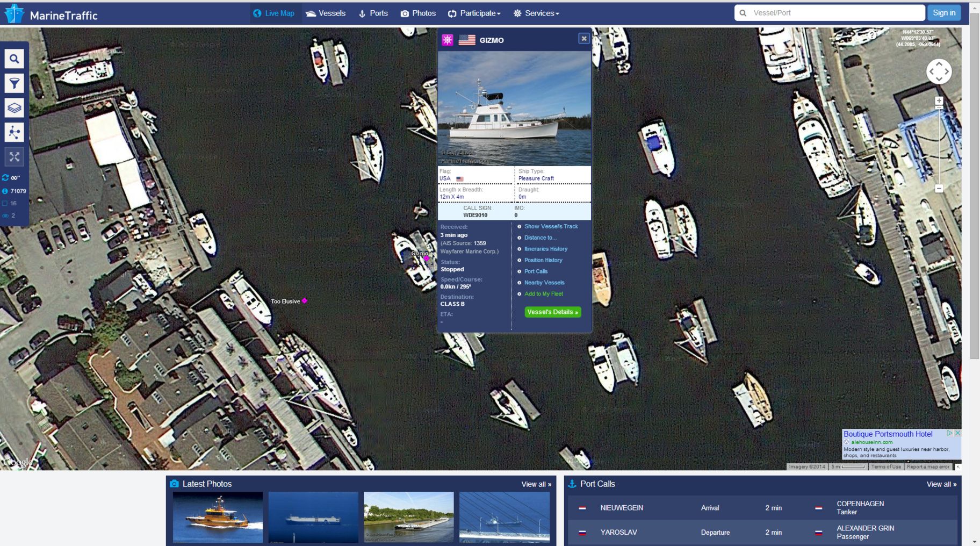Toggle fullscreen map expand icon
Viewport: 980px width, 546px height.
tap(15, 157)
